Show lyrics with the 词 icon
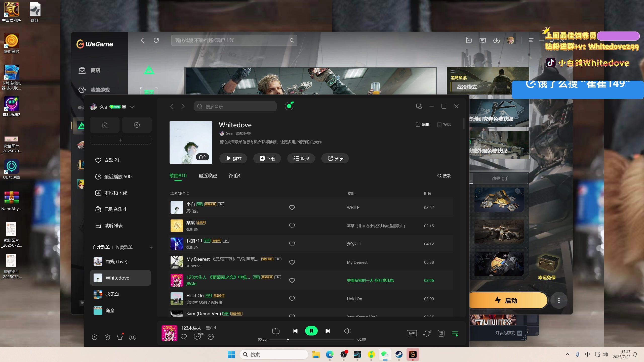The image size is (644, 362). point(441,333)
